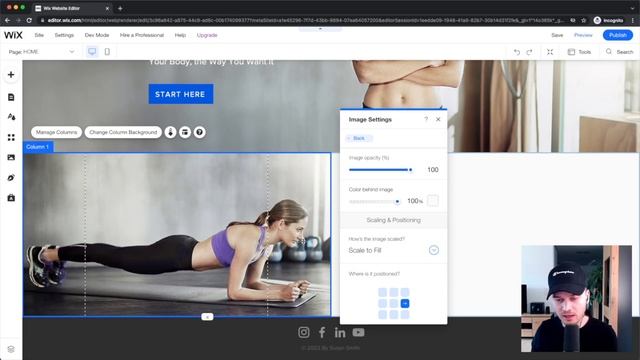Click the LinkedIn icon in the footer
The width and height of the screenshot is (640, 360).
tap(340, 332)
